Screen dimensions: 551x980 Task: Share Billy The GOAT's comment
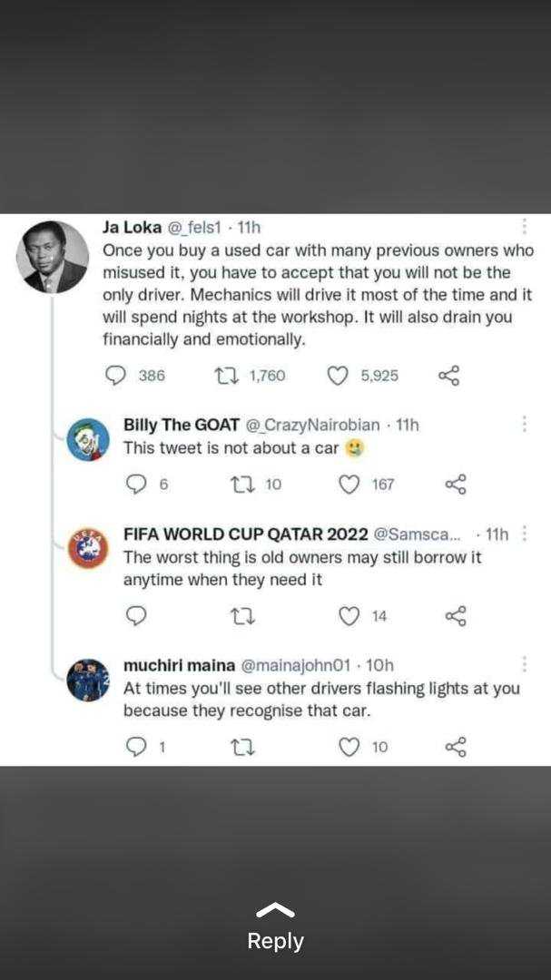pos(456,485)
